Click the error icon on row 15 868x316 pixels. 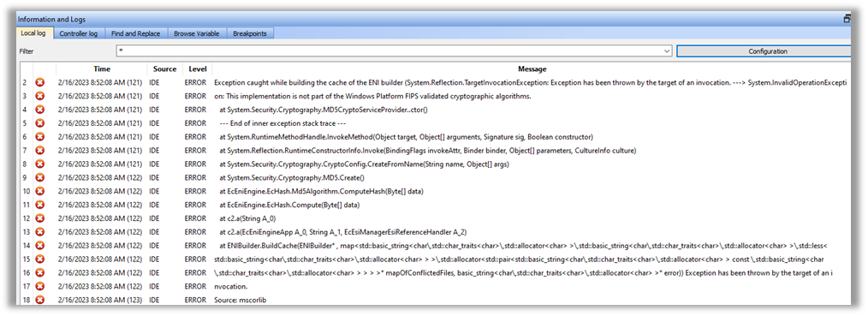tap(40, 259)
